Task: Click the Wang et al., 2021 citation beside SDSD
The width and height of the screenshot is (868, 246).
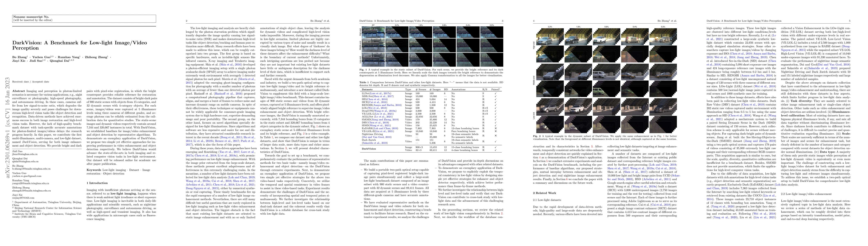Action: click(380, 125)
